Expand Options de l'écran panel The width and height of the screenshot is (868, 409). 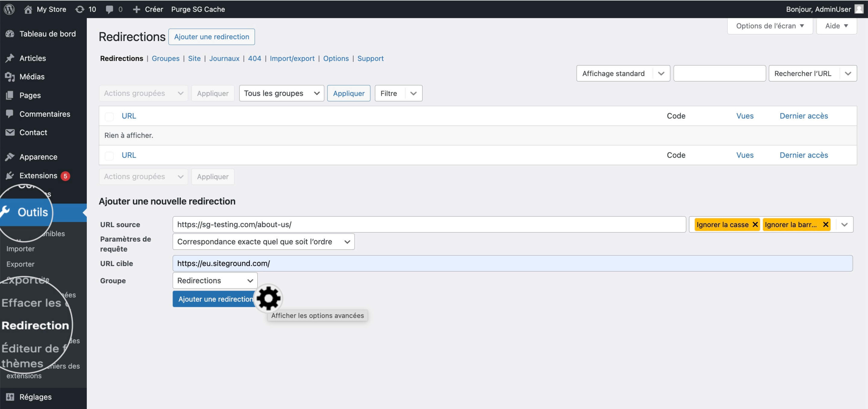tap(770, 26)
